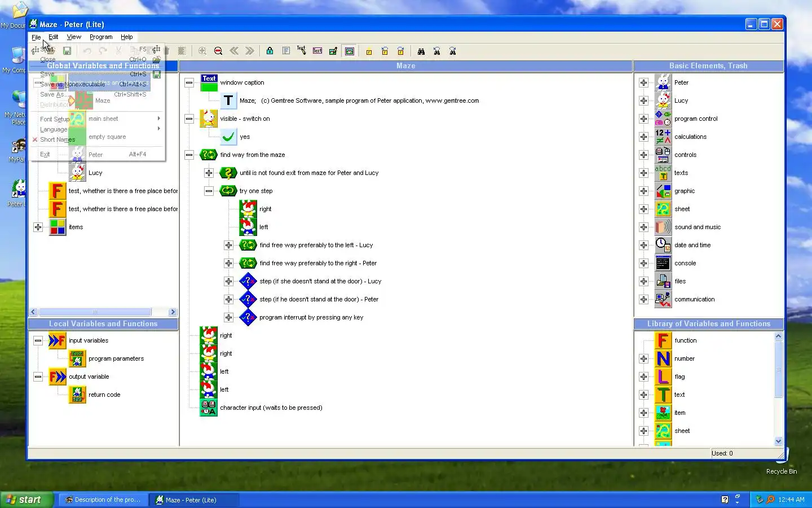Click the double right chevron toolbar icon

coord(250,51)
